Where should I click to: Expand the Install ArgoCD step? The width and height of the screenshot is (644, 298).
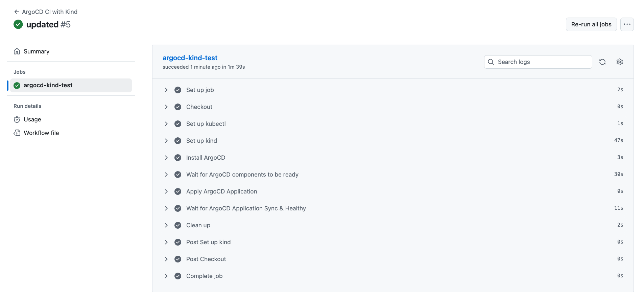[x=166, y=158]
